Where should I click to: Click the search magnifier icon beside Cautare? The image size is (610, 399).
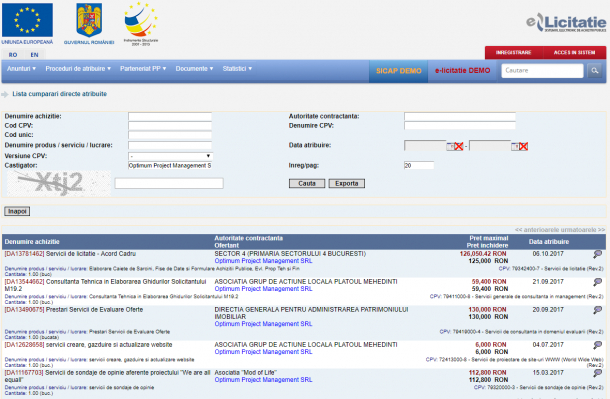(594, 71)
